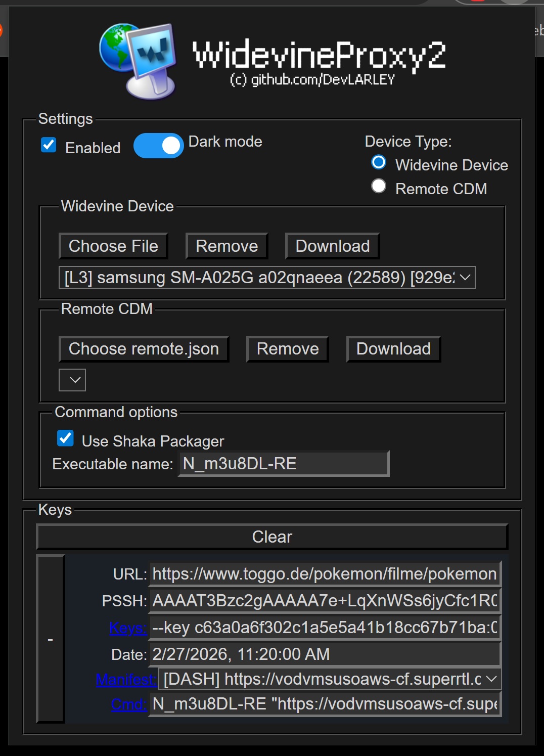Screen dimensions: 544x756
Task: Click the Cmd link
Action: click(x=129, y=704)
